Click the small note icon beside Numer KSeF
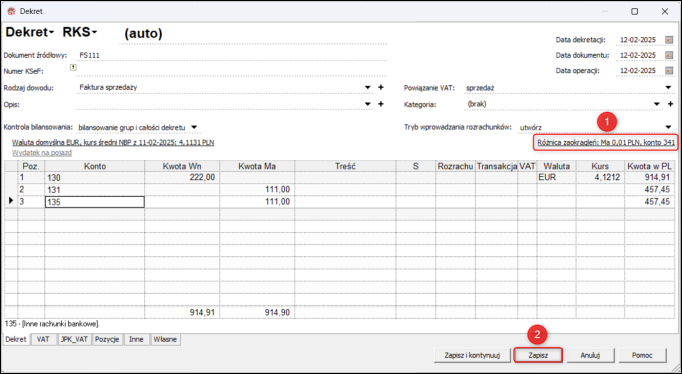This screenshot has height=374, width=682. pos(73,67)
